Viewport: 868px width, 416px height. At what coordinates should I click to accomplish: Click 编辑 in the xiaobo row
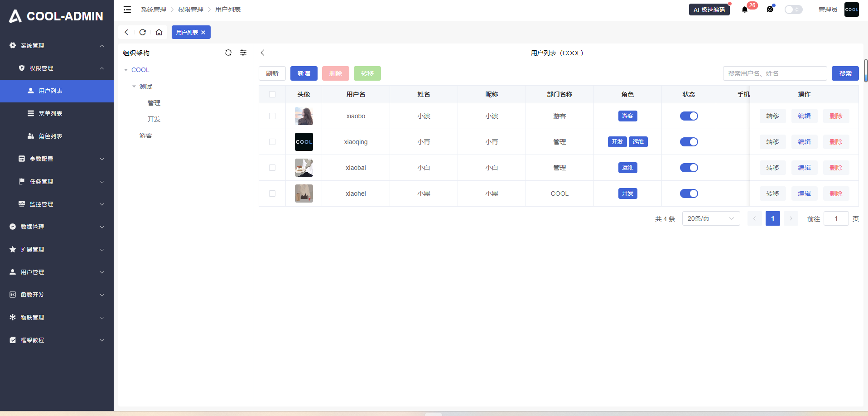(x=805, y=116)
